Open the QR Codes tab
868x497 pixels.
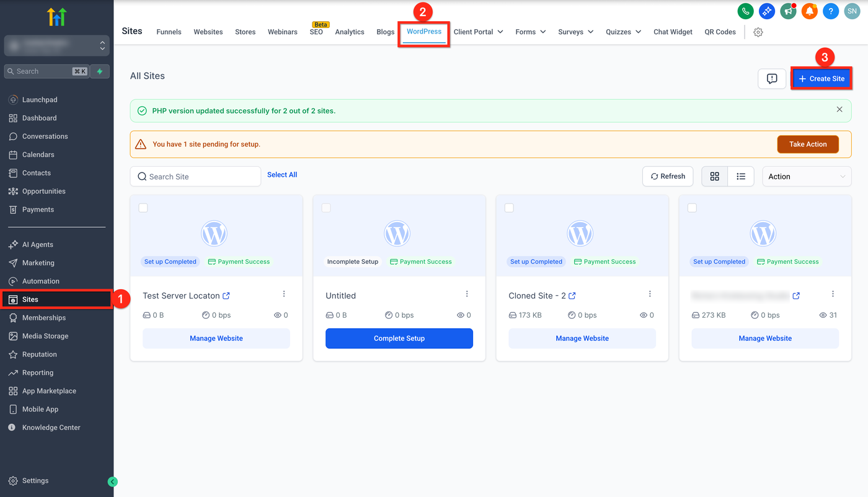[x=720, y=32]
